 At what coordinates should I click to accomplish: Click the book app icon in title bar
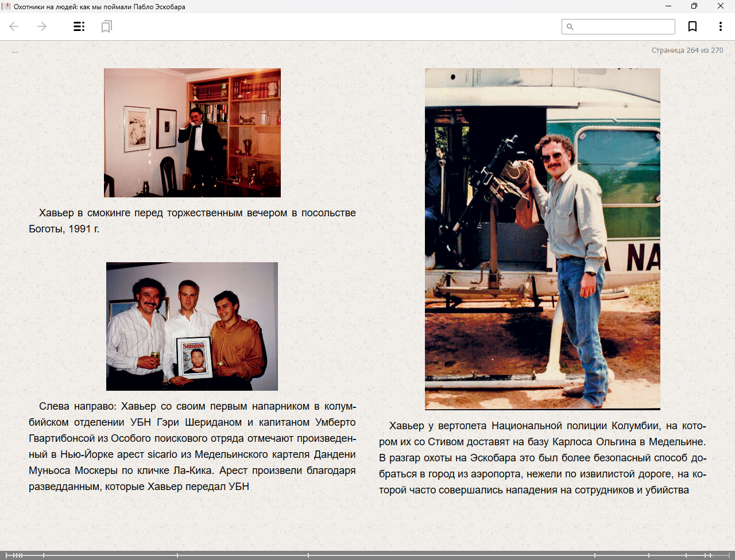coord(6,6)
